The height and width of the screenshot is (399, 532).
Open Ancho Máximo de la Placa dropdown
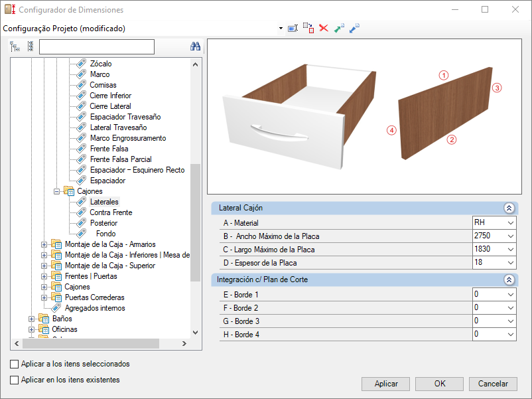510,236
